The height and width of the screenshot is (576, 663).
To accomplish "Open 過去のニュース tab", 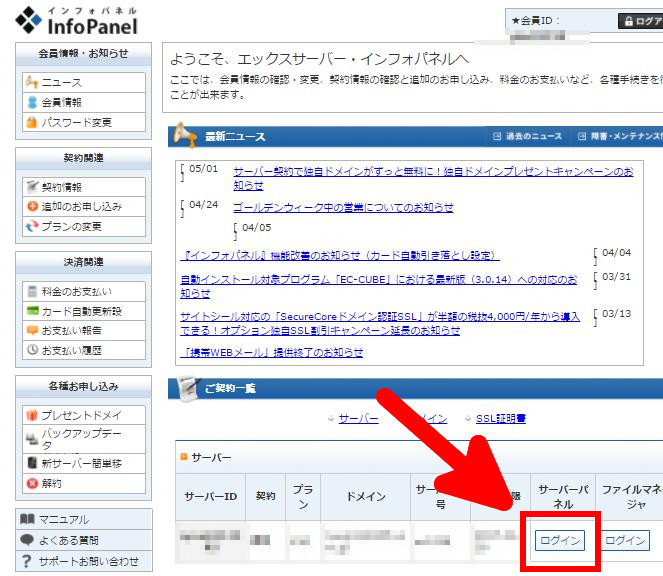I will tap(528, 136).
